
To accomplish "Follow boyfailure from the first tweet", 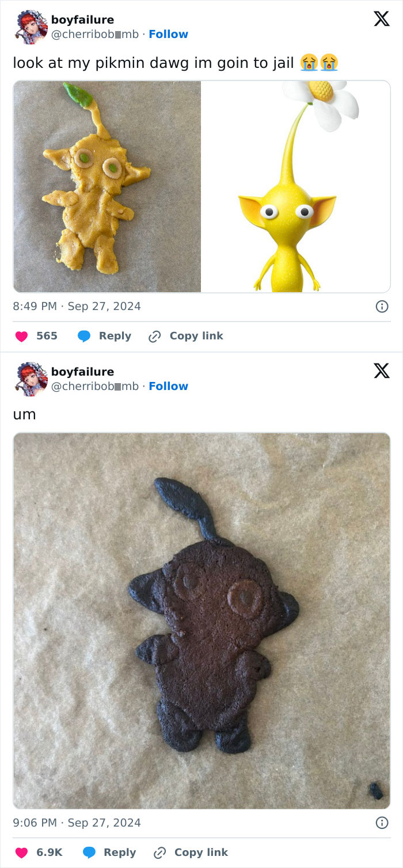I will click(168, 34).
